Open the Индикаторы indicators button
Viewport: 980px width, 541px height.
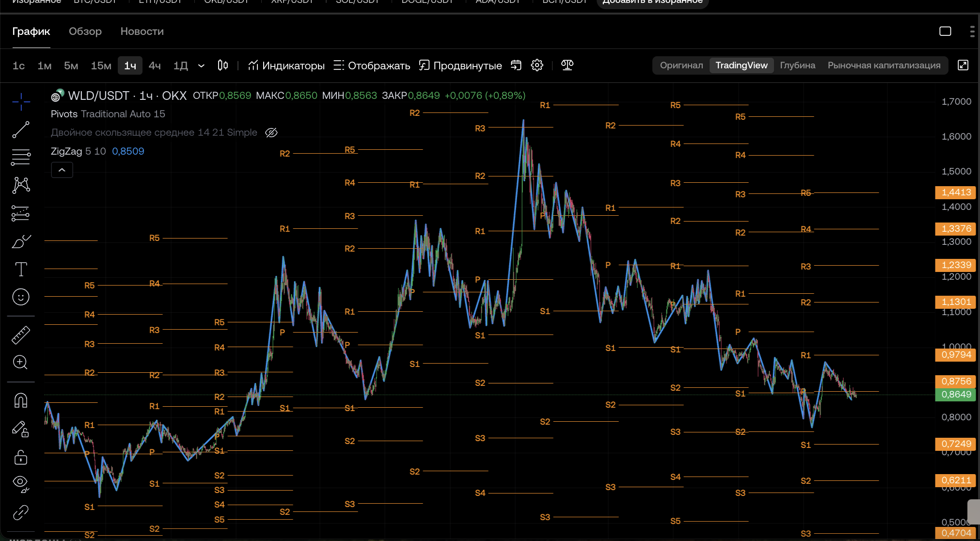point(286,65)
